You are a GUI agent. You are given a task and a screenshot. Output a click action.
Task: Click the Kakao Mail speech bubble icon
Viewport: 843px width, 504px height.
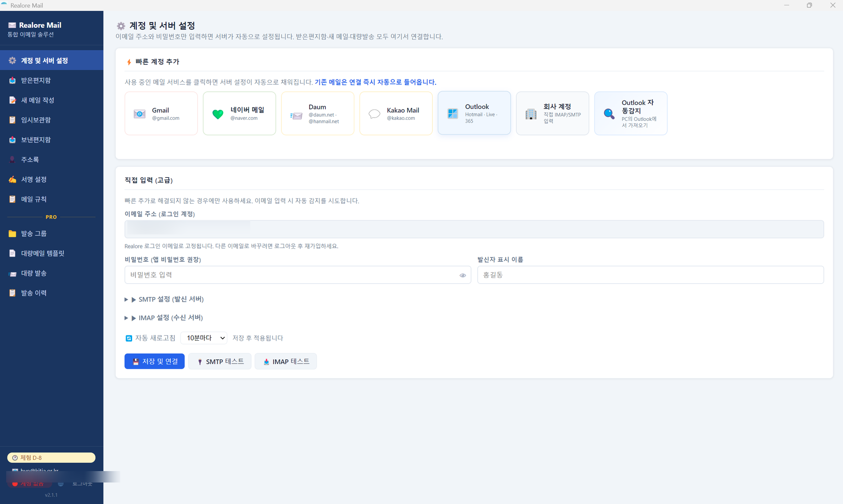(x=374, y=114)
